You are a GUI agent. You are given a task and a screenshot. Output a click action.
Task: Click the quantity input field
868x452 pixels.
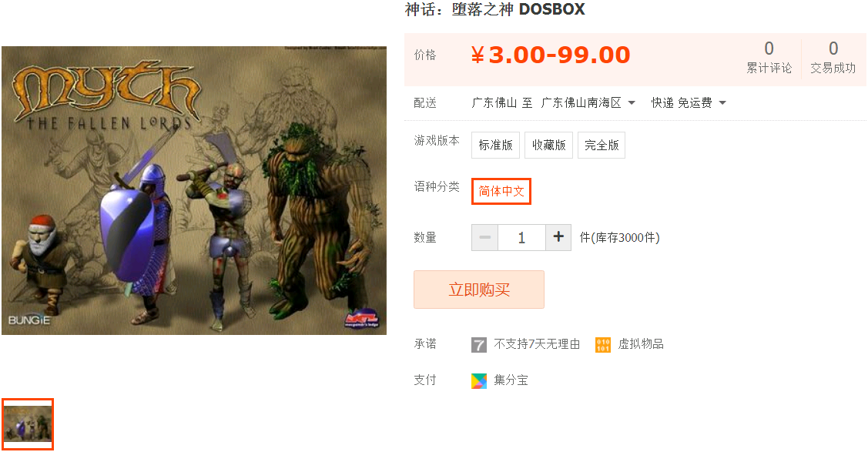[x=522, y=237]
